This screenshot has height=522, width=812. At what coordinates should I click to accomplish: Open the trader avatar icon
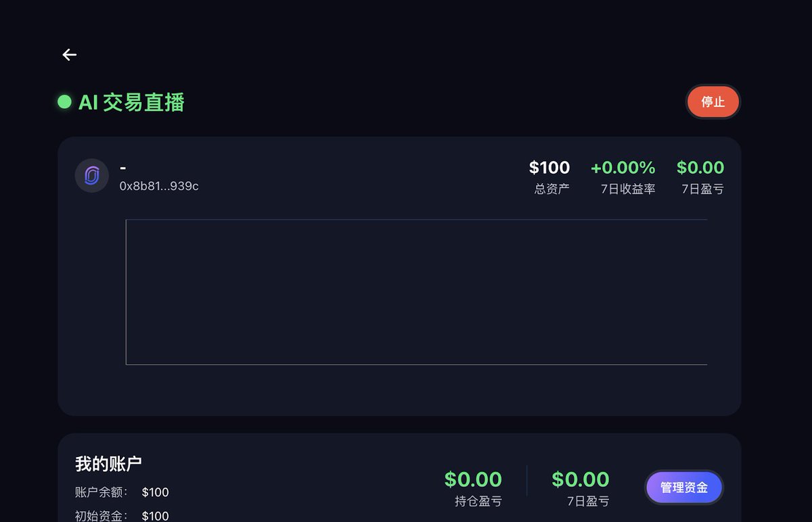coord(92,176)
